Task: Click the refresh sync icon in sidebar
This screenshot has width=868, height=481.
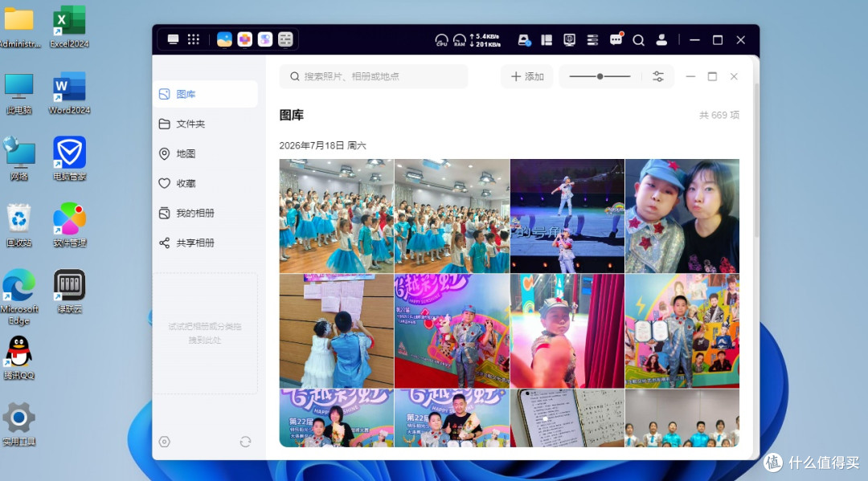Action: [x=245, y=442]
